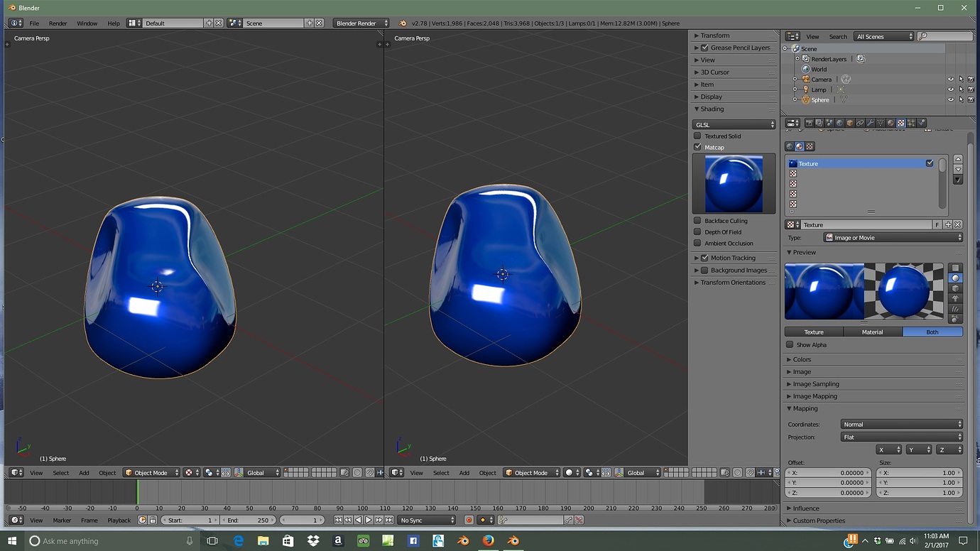Add new texture datablock plus icon
Viewport: 980px width, 551px height.
click(x=948, y=224)
